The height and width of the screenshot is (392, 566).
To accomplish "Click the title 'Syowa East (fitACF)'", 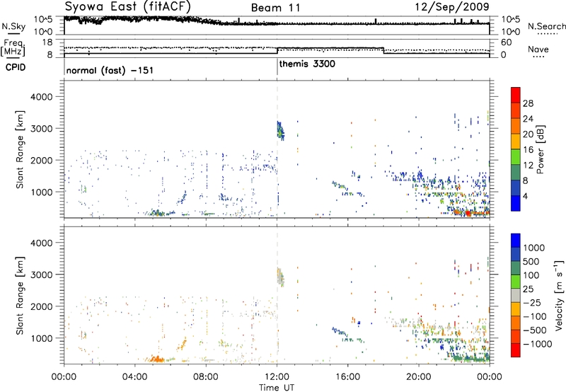I will tap(128, 6).
